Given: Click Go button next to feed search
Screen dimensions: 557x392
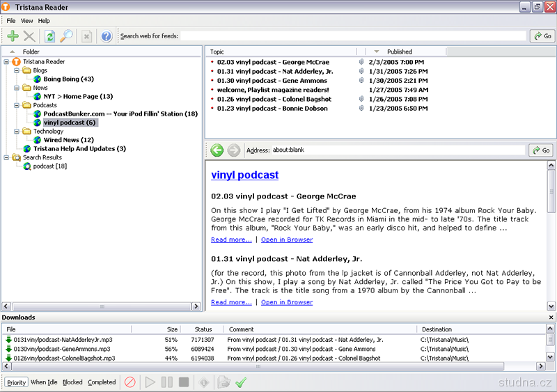Looking at the screenshot, I should point(542,36).
